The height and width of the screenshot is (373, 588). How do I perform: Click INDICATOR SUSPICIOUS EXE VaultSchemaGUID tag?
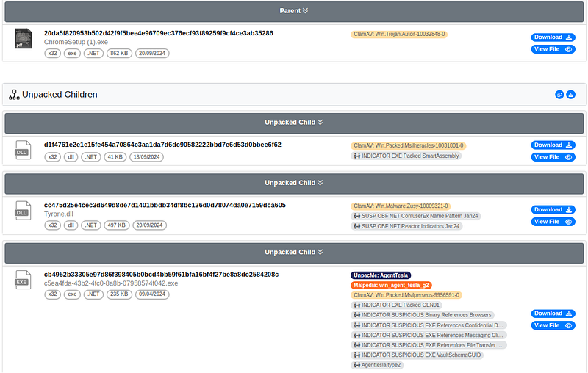417,355
